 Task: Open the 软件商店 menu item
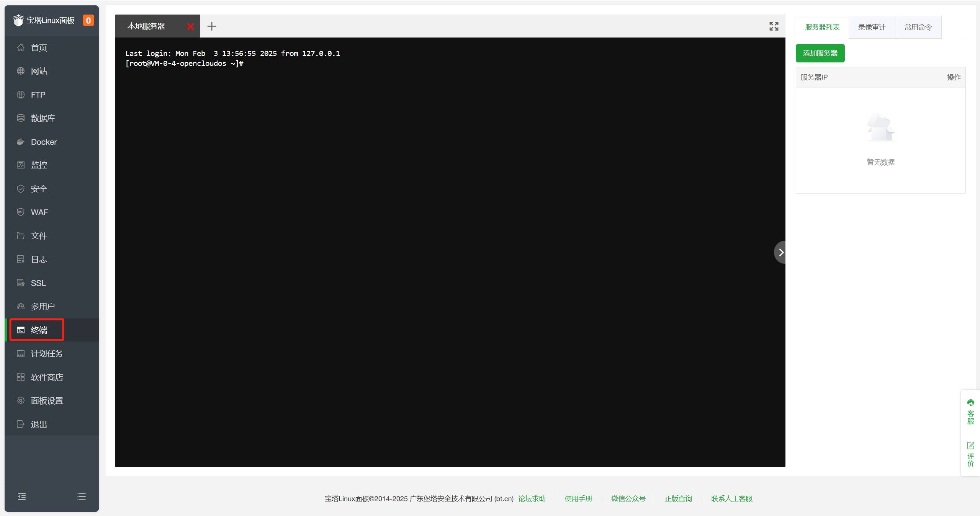click(x=52, y=377)
